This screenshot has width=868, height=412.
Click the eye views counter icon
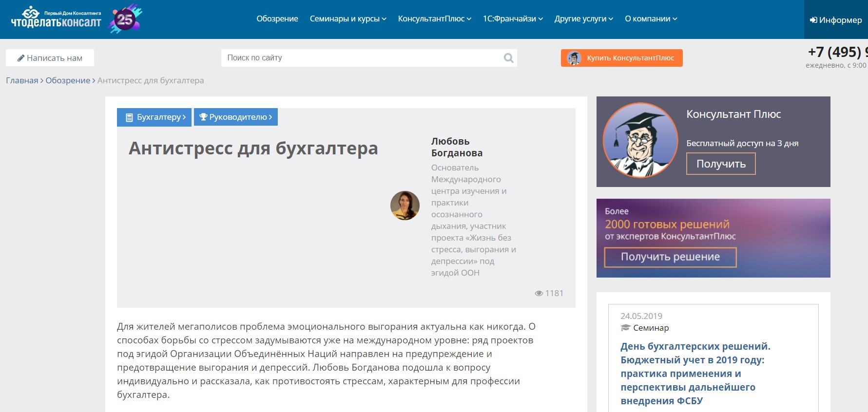pyautogui.click(x=539, y=293)
